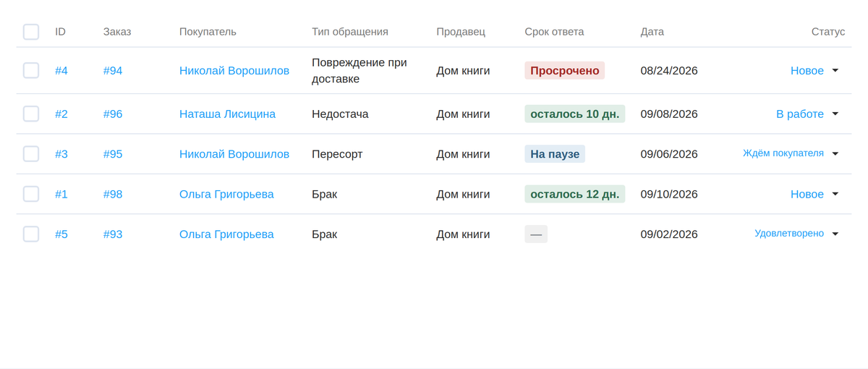Click the 'Дата' column header
The width and height of the screenshot is (868, 369).
[x=652, y=32]
